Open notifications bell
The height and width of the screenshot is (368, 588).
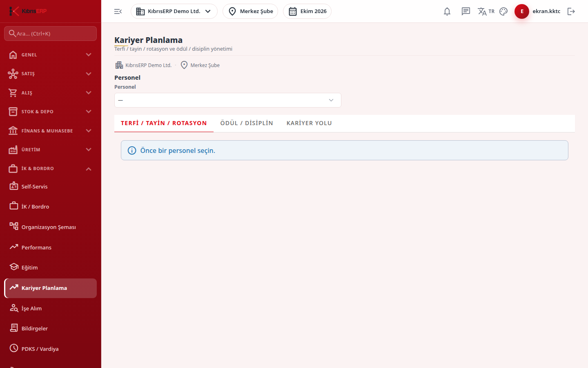click(447, 11)
